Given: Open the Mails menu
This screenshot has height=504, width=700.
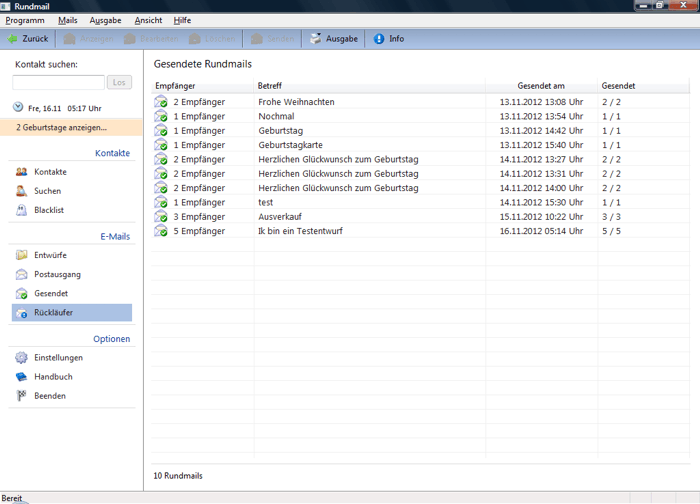Looking at the screenshot, I should (x=67, y=21).
